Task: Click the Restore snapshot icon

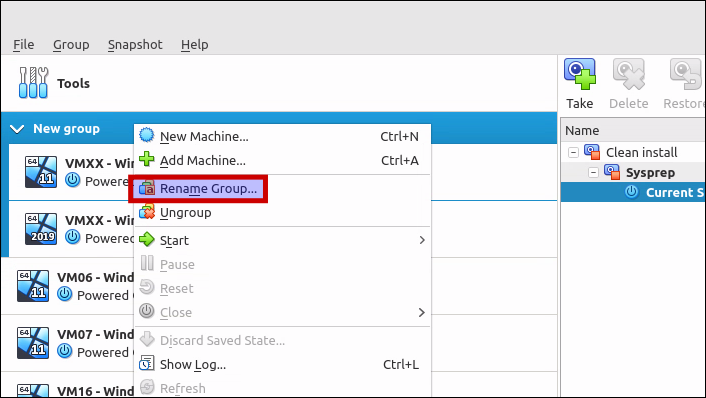Action: [685, 74]
